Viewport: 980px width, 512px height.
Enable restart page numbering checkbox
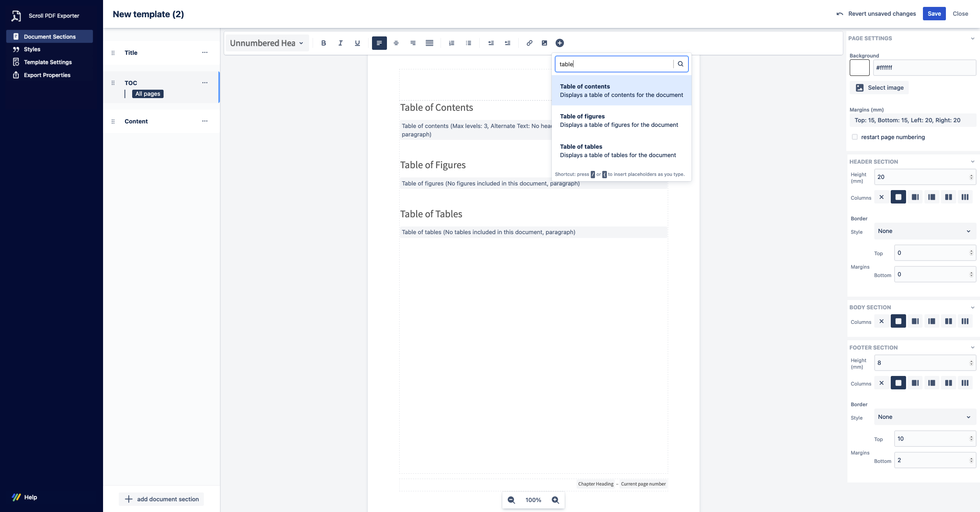point(855,137)
